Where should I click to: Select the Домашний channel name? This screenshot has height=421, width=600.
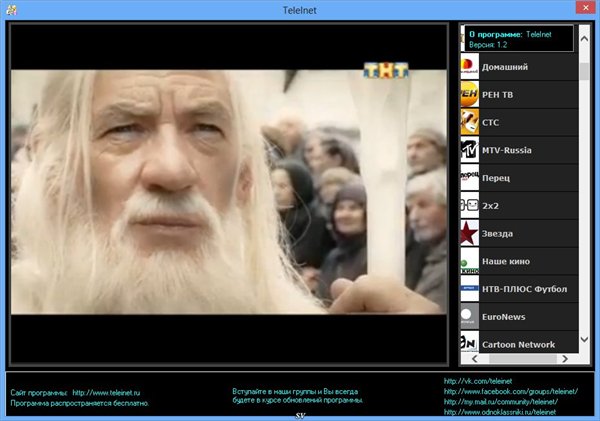click(x=505, y=67)
